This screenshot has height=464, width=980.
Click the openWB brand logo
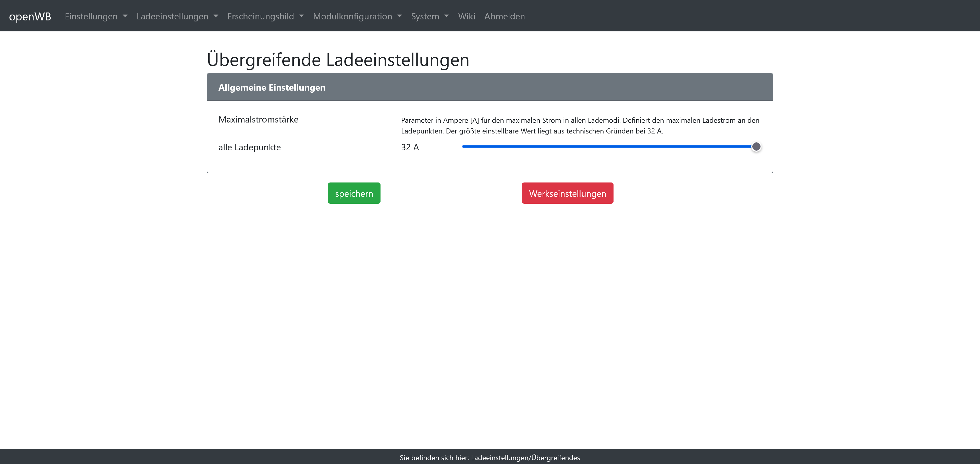pyautogui.click(x=30, y=16)
